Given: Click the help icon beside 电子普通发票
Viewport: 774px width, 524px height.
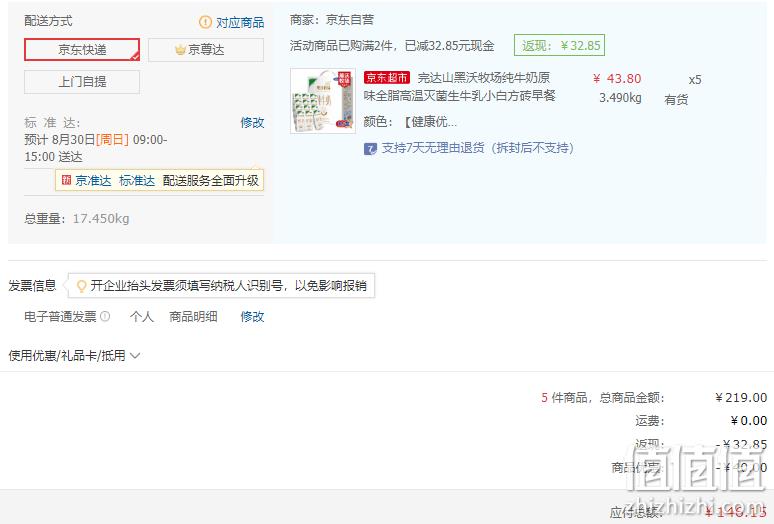Looking at the screenshot, I should pos(105,316).
